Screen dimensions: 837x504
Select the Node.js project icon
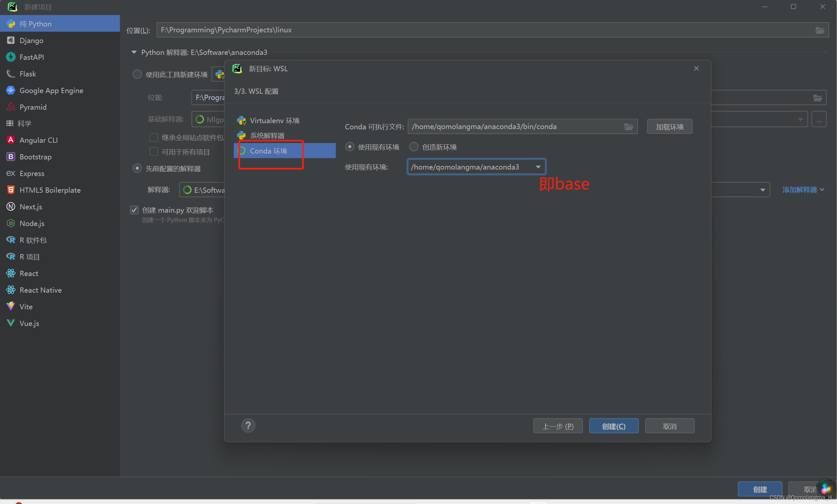pyautogui.click(x=11, y=223)
